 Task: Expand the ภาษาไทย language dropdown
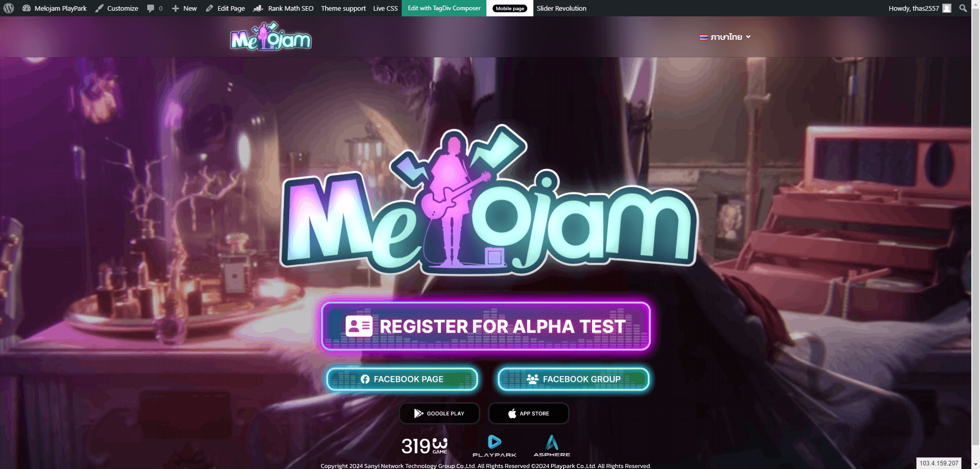pyautogui.click(x=725, y=37)
